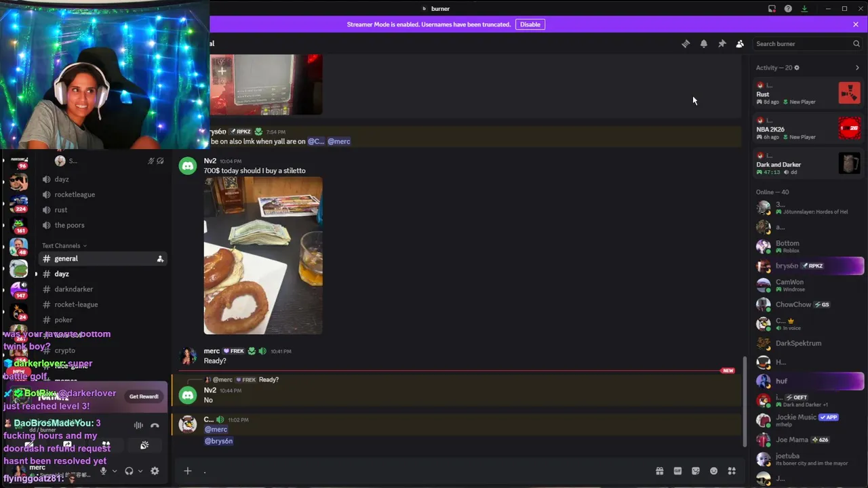Select the rocket-league text channel
Viewport: 868px width, 488px height.
[102, 305]
